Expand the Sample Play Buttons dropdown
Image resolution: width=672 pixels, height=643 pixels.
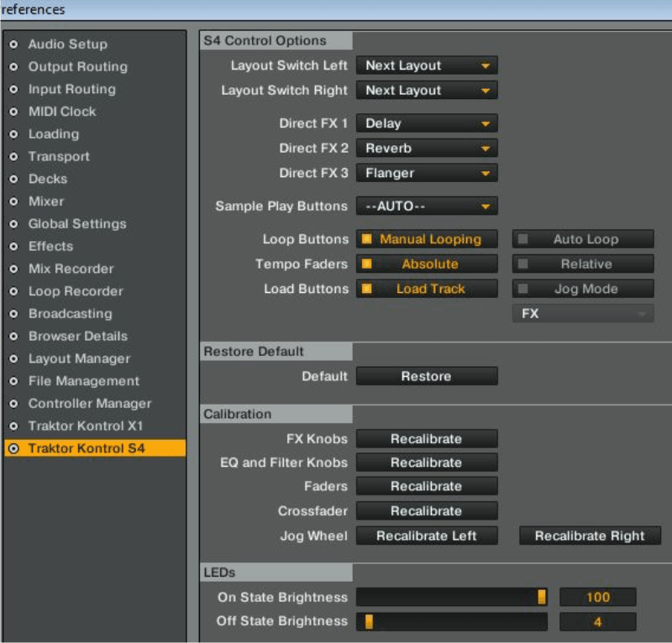(x=427, y=206)
